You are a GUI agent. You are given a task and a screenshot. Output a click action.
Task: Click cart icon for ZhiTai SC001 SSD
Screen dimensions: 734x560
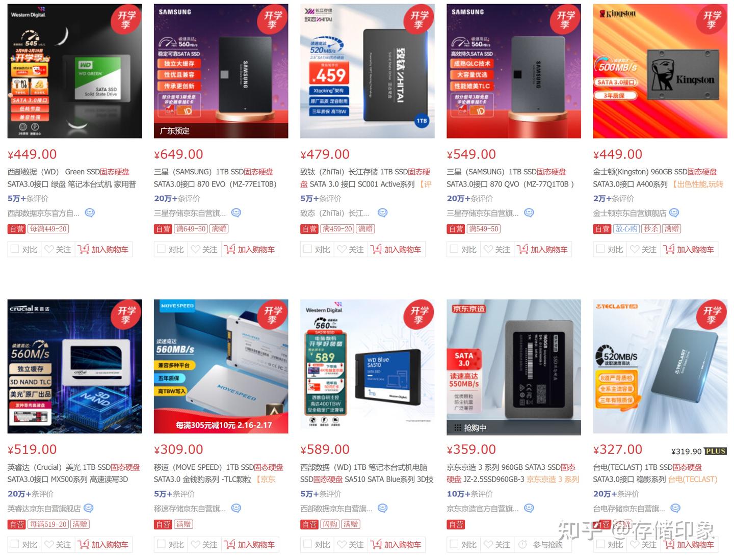pyautogui.click(x=376, y=249)
